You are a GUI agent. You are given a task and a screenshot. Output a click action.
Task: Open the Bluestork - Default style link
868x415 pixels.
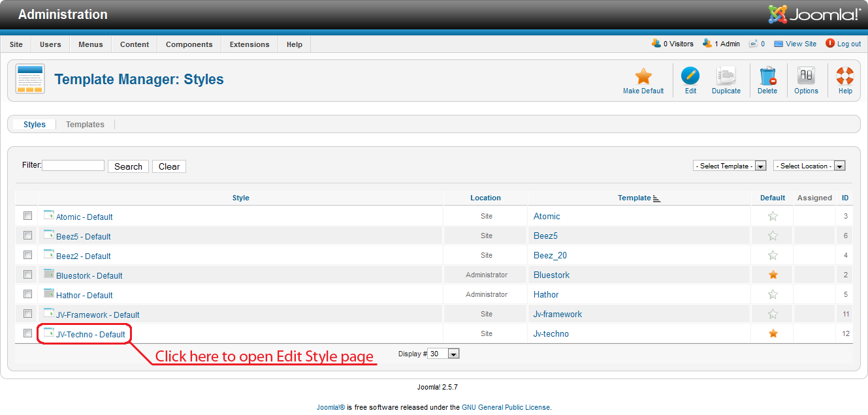click(x=89, y=275)
